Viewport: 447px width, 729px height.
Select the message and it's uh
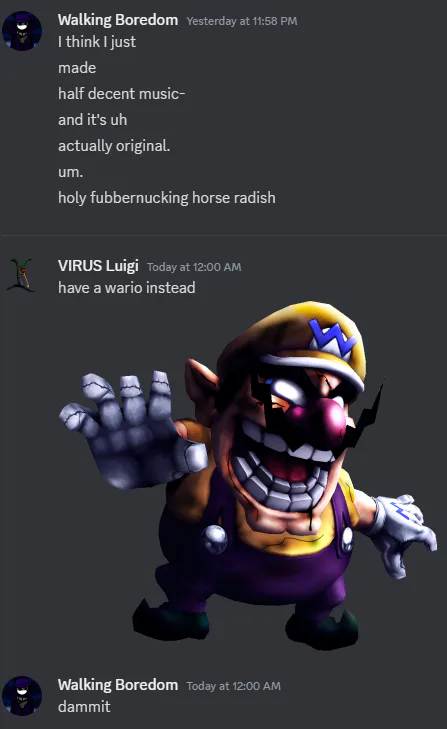[92, 120]
